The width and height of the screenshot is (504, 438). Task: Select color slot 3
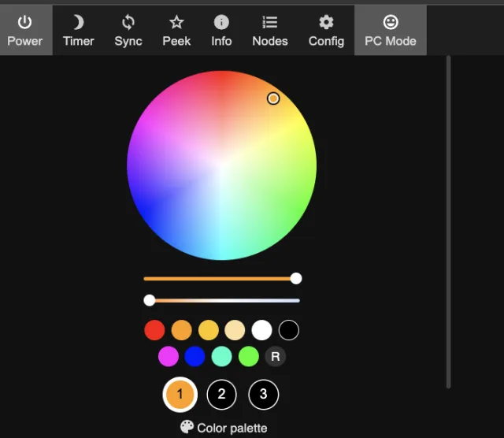click(x=264, y=394)
